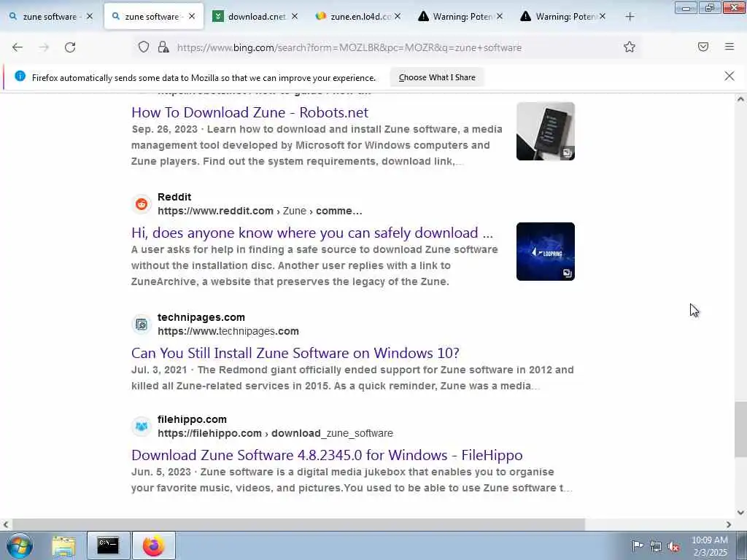Close the last Warning tab
This screenshot has width=747, height=560.
point(603,17)
